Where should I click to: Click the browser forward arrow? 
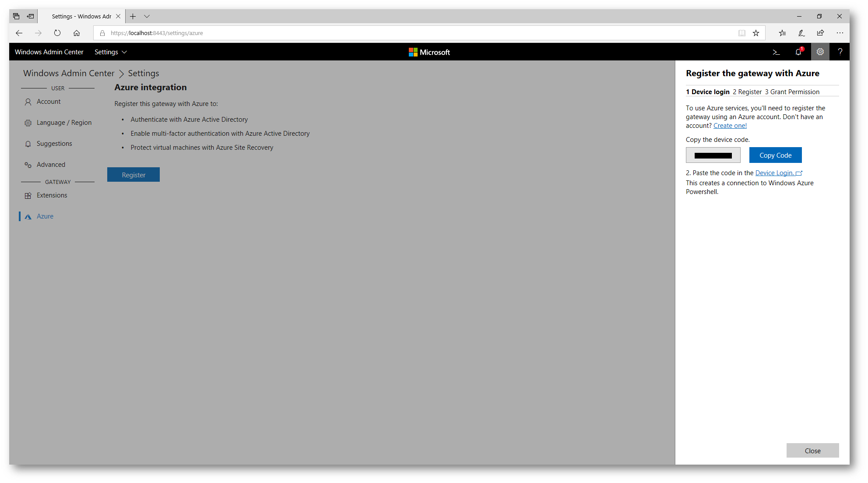point(38,33)
